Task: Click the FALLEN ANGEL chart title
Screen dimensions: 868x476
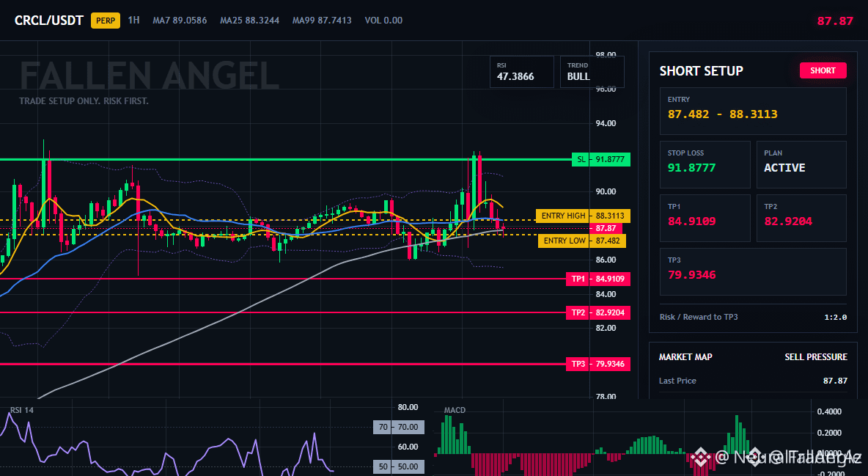Action: [x=150, y=76]
